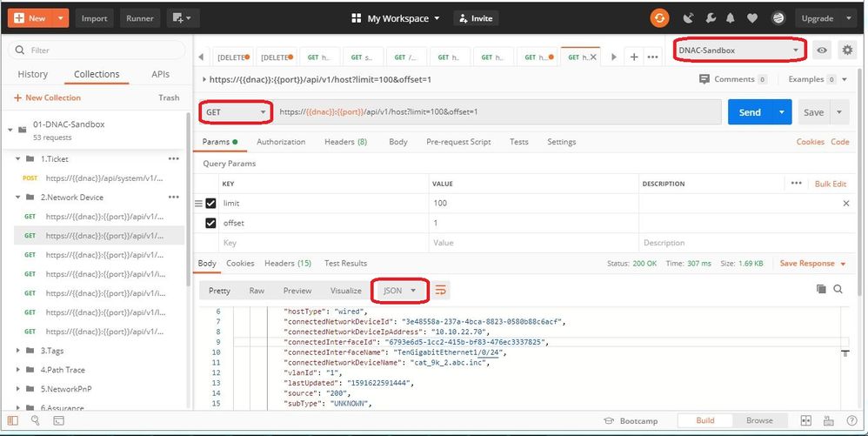Expand the 4.Path Trace folder
The height and width of the screenshot is (436, 868).
pos(18,370)
